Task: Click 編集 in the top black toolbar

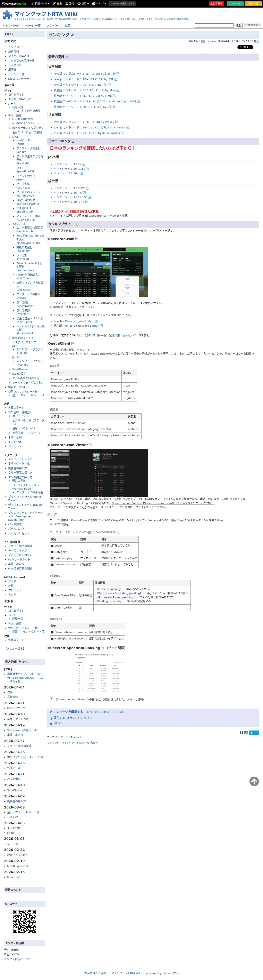Action: click(57, 3)
